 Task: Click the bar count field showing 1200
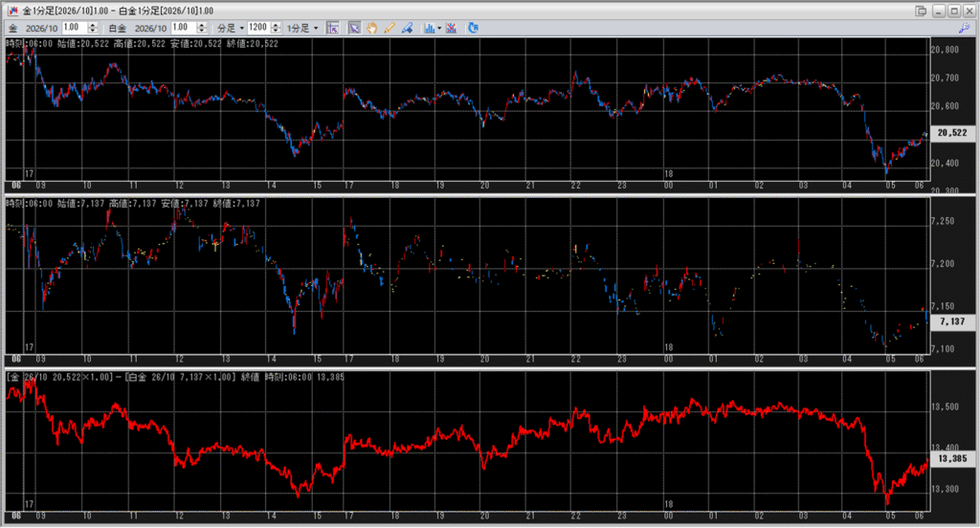click(x=256, y=28)
